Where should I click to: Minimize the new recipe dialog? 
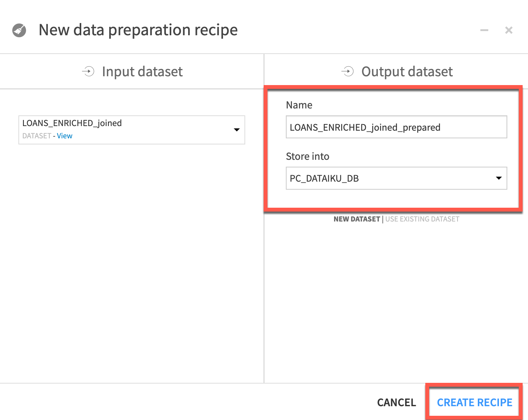pyautogui.click(x=484, y=30)
